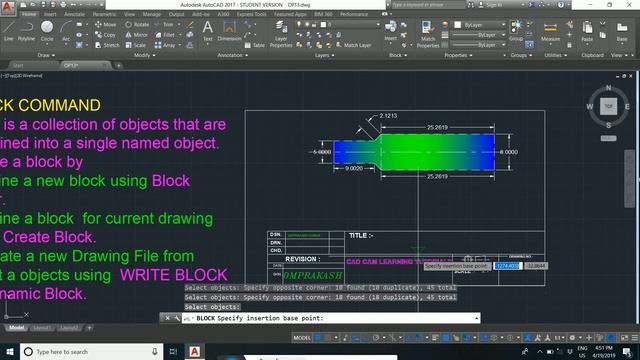Choose the Trim command
The height and width of the screenshot is (360, 640).
tap(164, 24)
